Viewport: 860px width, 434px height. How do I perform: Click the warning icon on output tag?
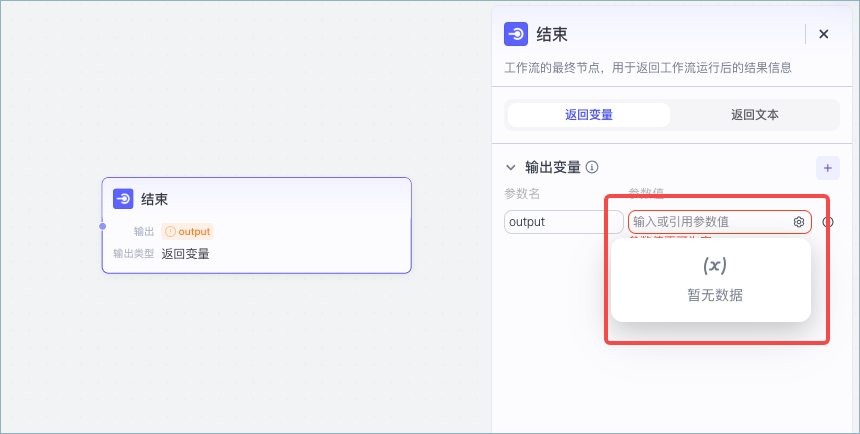pyautogui.click(x=170, y=231)
